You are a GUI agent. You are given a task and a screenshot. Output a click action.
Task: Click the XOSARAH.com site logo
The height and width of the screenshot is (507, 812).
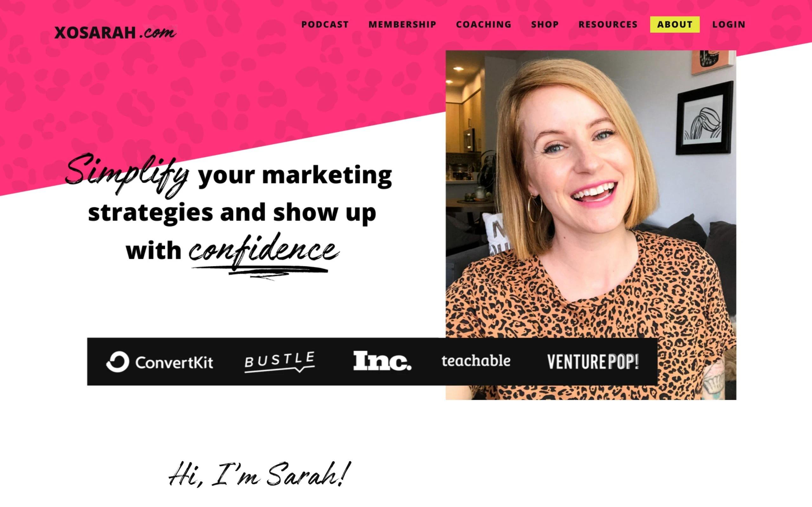click(x=115, y=33)
